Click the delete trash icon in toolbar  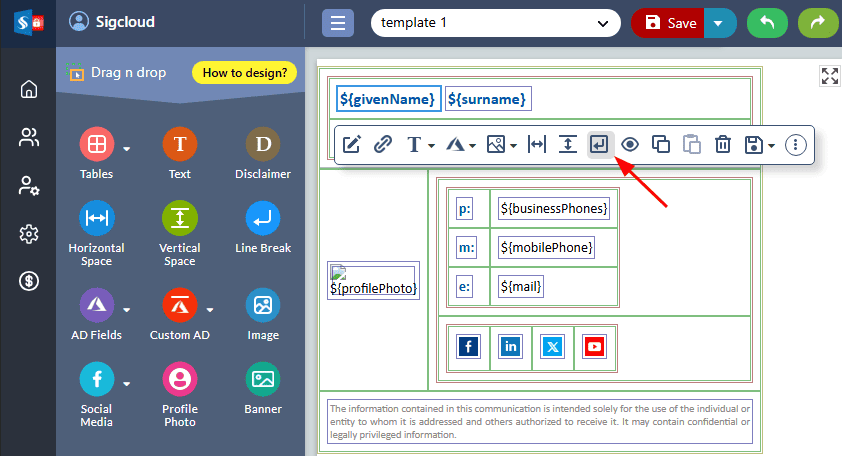click(x=723, y=144)
